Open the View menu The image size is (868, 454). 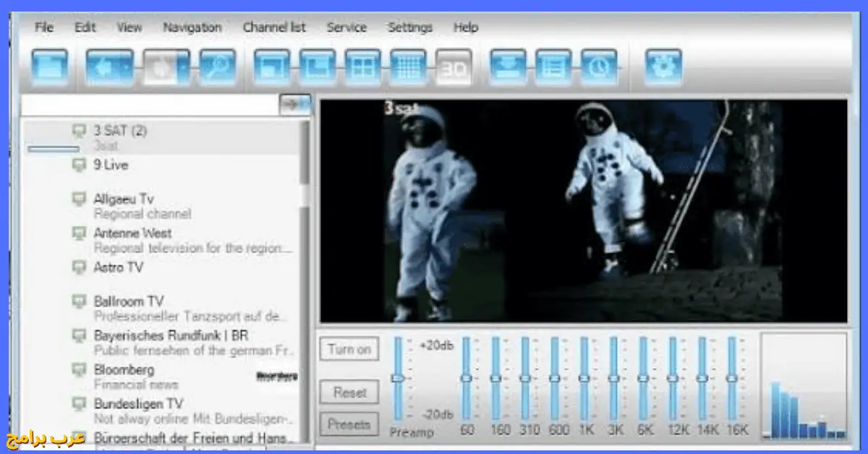pyautogui.click(x=129, y=27)
